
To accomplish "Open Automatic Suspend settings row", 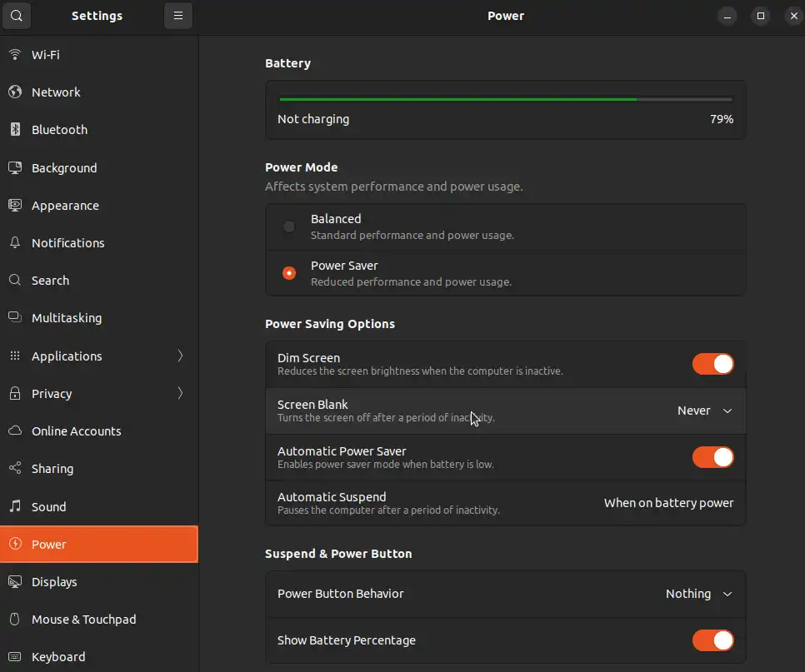I will coord(505,503).
